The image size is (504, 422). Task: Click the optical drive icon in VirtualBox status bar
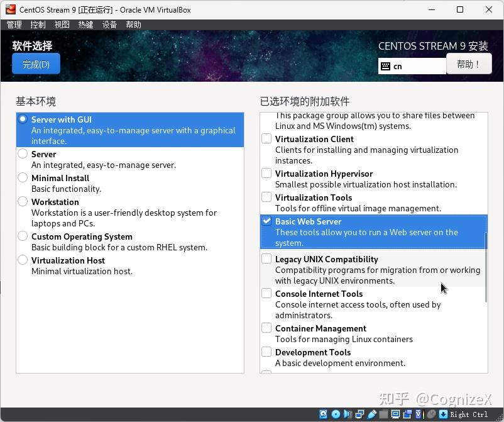point(334,414)
